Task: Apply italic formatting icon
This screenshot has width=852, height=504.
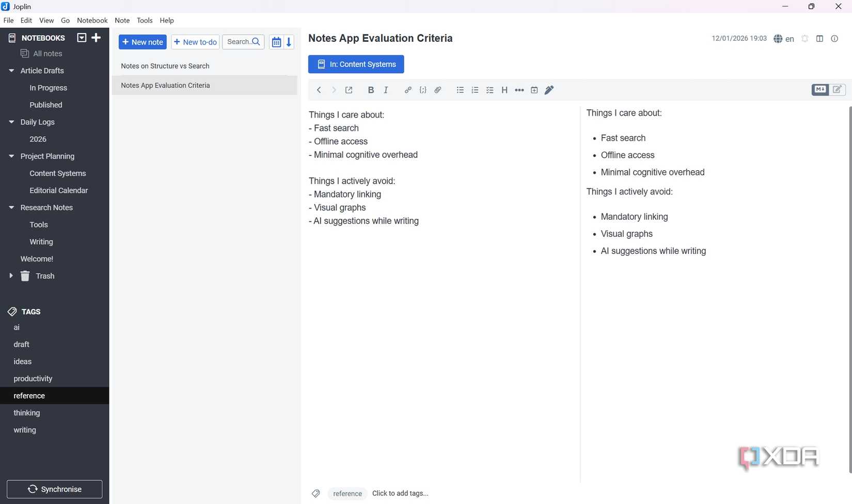Action: [x=386, y=90]
